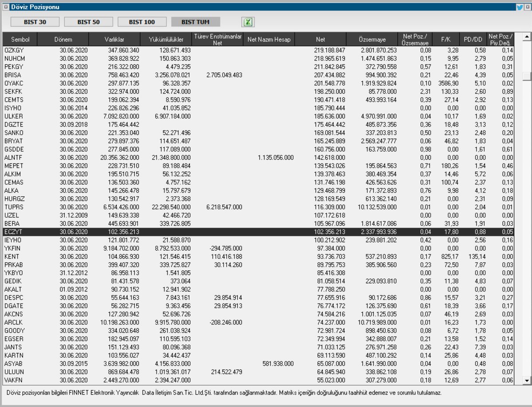Image resolution: width=532 pixels, height=407 pixels.
Task: Open the window control-menu icon beside Döviz Pozisyonu
Action: 5,6
